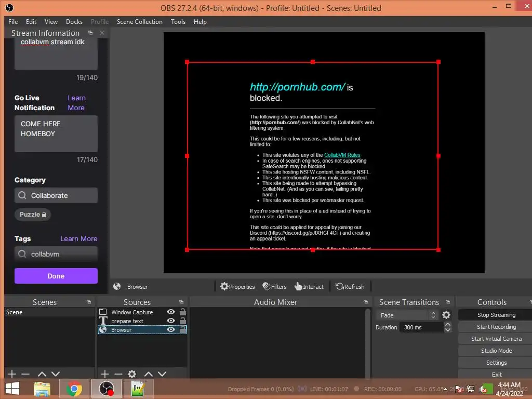
Task: Move the scene up in Scenes list
Action: point(42,374)
